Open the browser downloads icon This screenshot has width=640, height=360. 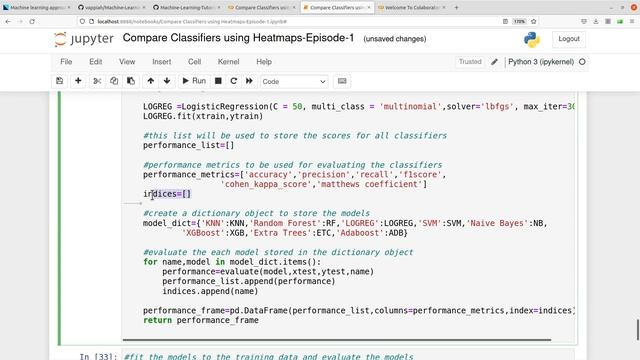click(x=596, y=21)
